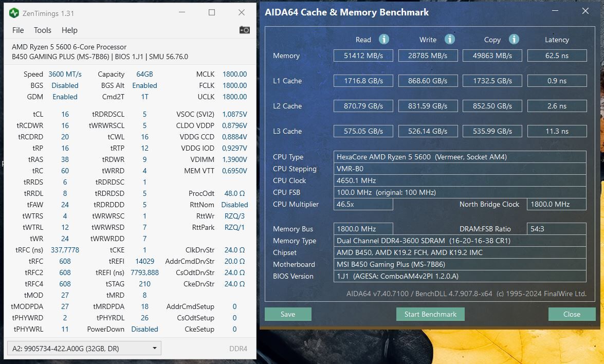
Task: Click the L1 Cache latency 0.9 ns field
Action: [x=557, y=81]
